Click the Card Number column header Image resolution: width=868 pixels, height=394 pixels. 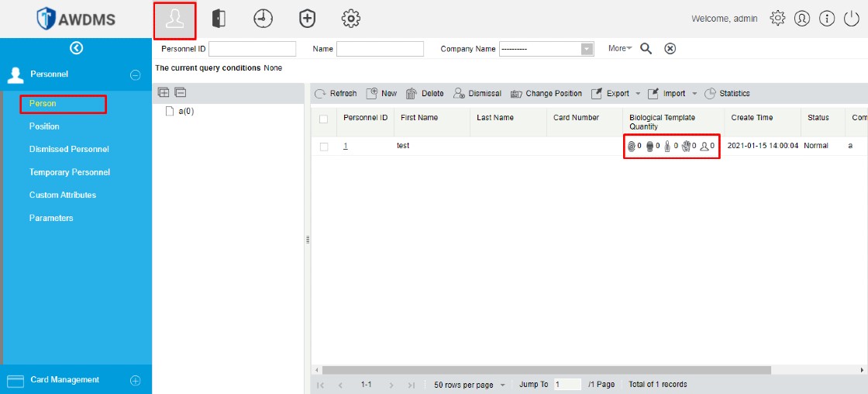[576, 117]
